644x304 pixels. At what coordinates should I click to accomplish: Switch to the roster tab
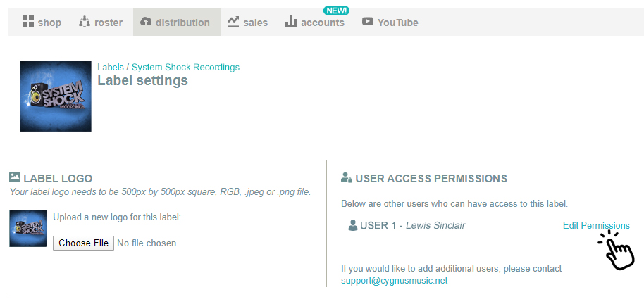click(101, 22)
